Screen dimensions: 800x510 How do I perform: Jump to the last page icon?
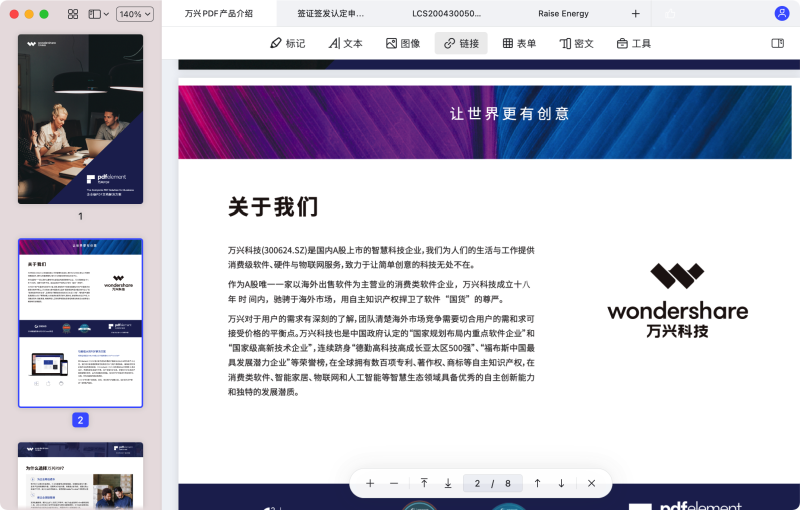click(x=448, y=483)
